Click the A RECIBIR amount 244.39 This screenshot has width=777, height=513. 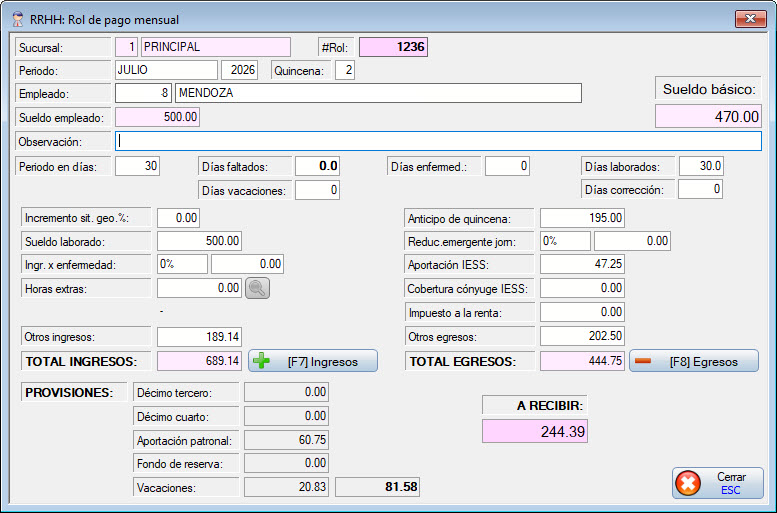point(535,431)
